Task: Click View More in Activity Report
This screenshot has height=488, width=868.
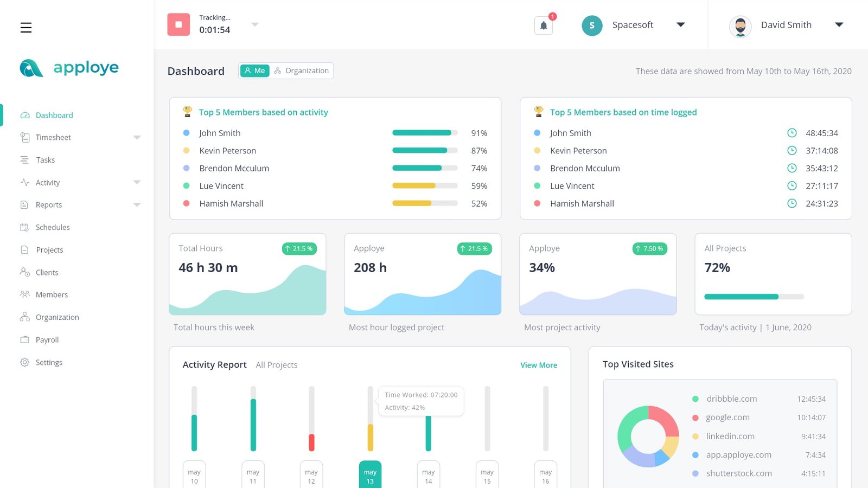Action: pyautogui.click(x=538, y=365)
